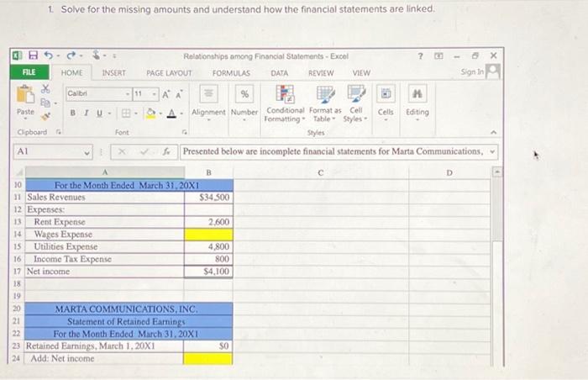This screenshot has width=588, height=380.
Task: Confirm formula entry checkmark
Action: point(144,151)
